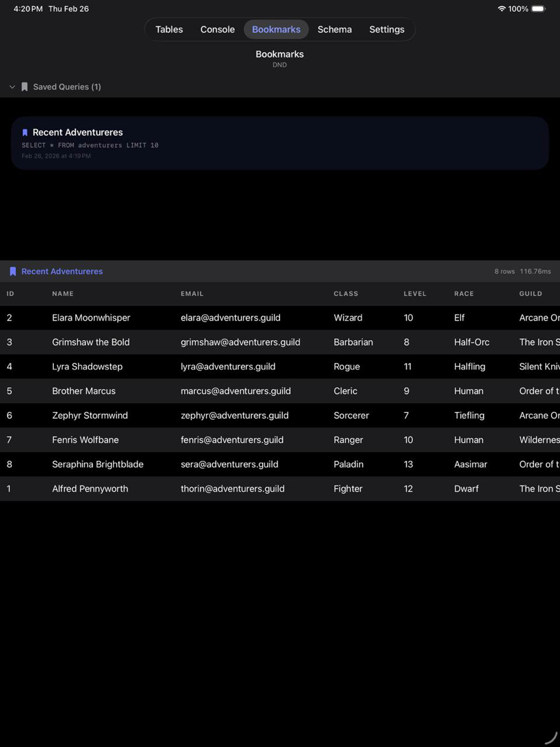The height and width of the screenshot is (747, 560).
Task: Click the Dwarf race cell
Action: 466,488
